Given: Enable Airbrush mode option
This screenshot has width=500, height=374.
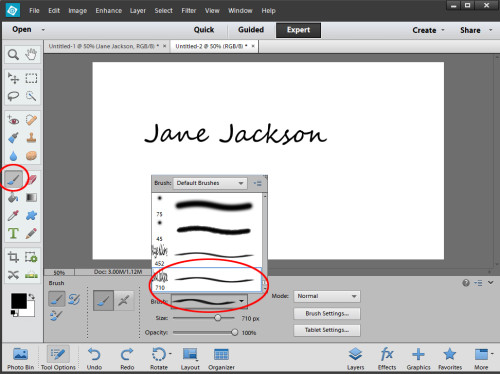Looking at the screenshot, I should [x=124, y=301].
